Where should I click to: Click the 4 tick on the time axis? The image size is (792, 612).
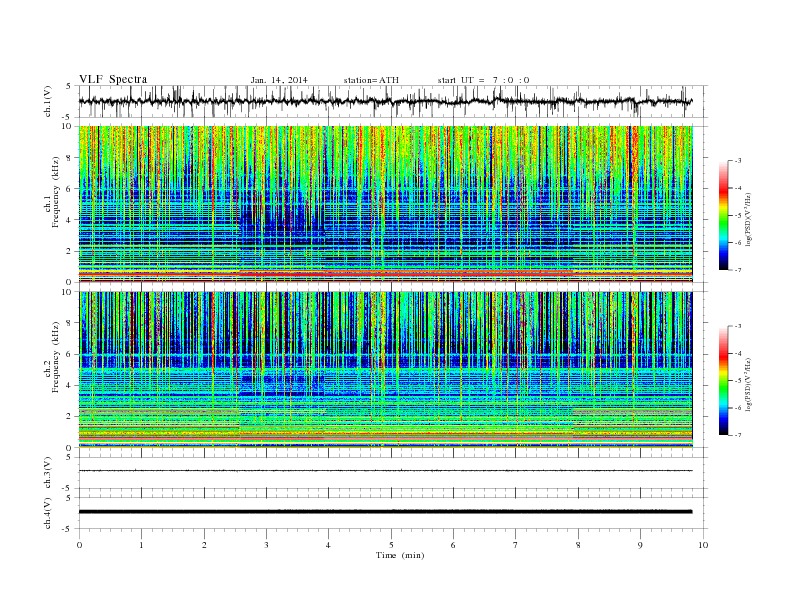(x=329, y=545)
